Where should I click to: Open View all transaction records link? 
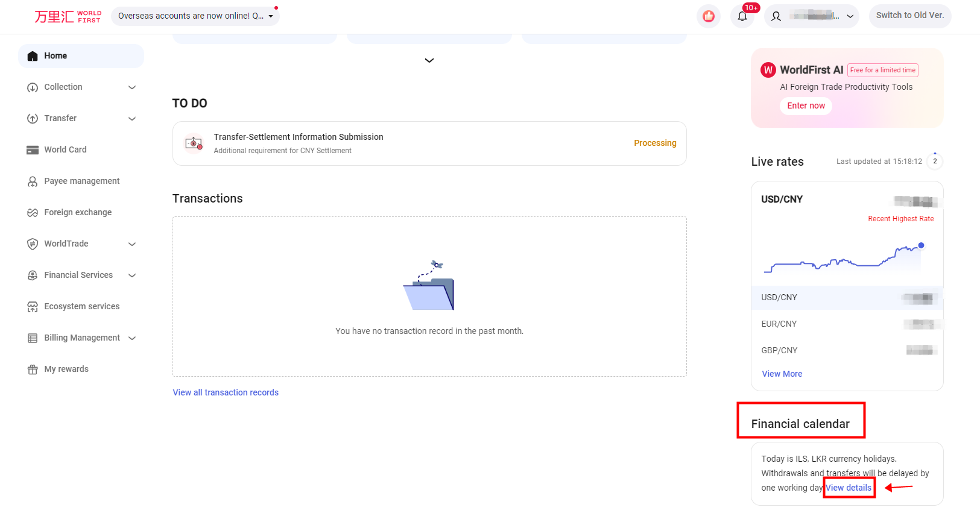pyautogui.click(x=226, y=392)
